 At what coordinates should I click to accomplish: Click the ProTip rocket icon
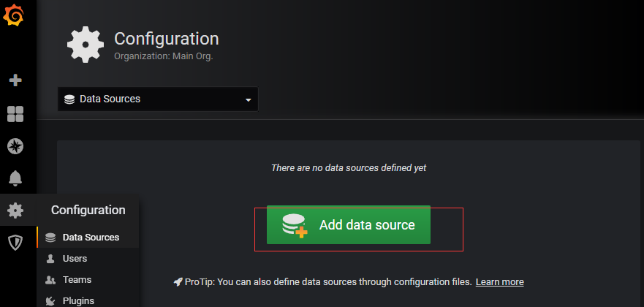point(178,281)
